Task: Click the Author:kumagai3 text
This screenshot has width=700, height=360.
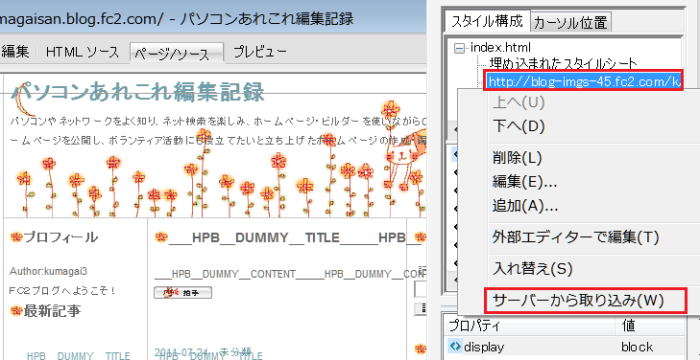Action: (49, 271)
